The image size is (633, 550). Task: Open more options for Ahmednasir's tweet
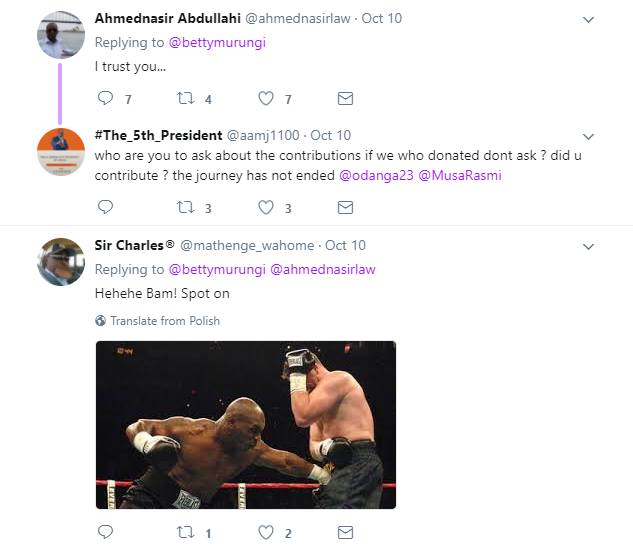(x=589, y=19)
